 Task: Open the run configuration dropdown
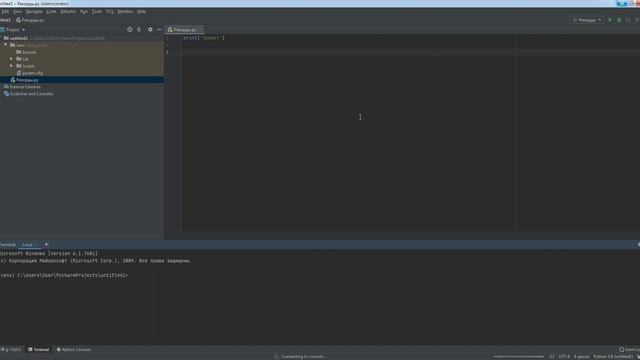click(x=587, y=20)
